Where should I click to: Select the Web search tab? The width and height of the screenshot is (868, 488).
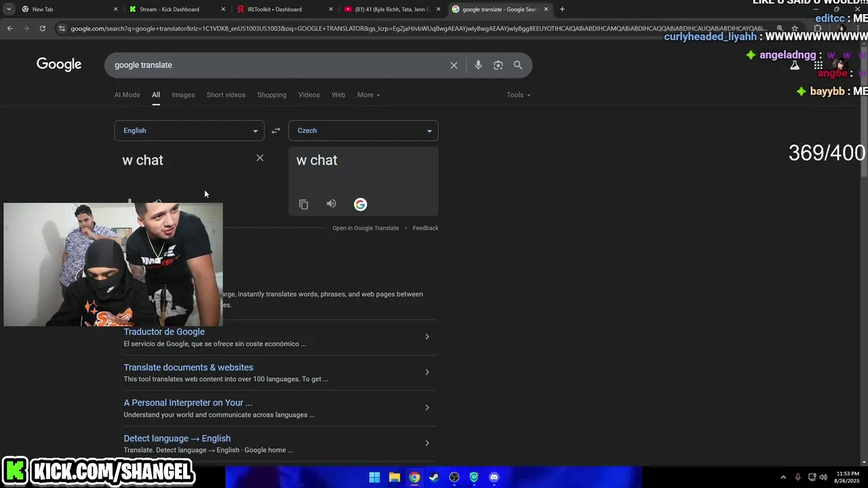[x=338, y=95]
